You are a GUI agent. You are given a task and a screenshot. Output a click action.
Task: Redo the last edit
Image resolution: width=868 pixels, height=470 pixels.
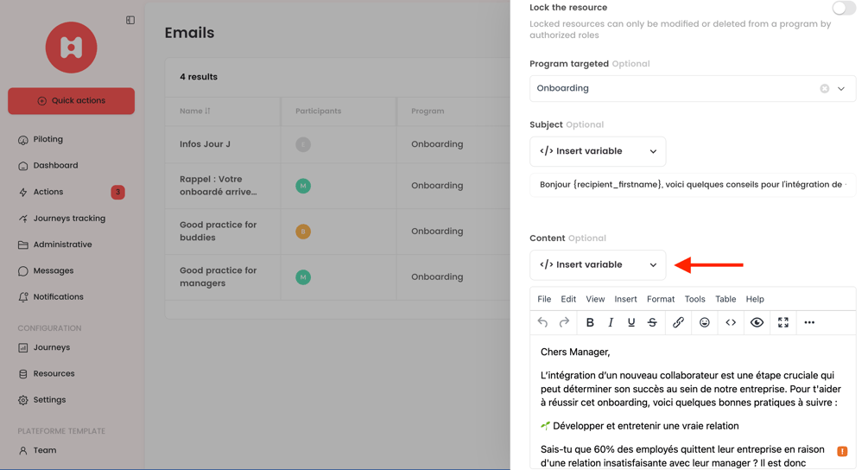[x=563, y=322]
